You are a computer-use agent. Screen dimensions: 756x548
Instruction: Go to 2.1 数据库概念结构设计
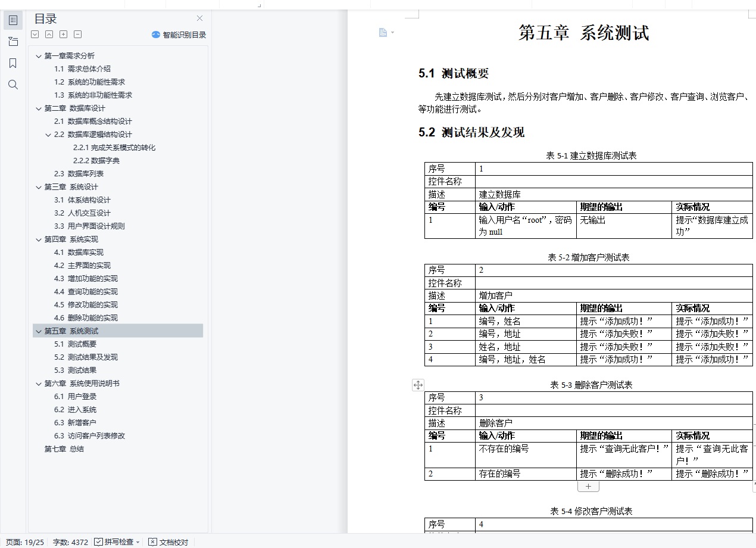click(x=93, y=122)
